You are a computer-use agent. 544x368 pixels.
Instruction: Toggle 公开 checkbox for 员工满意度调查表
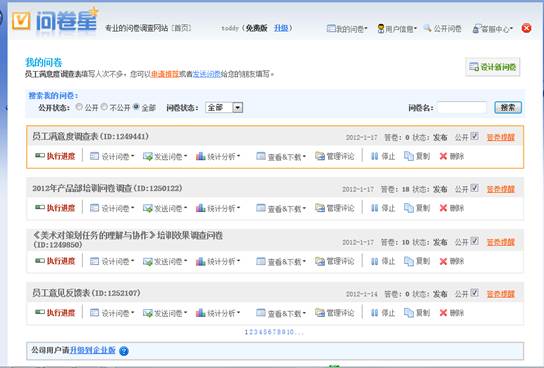pos(475,136)
